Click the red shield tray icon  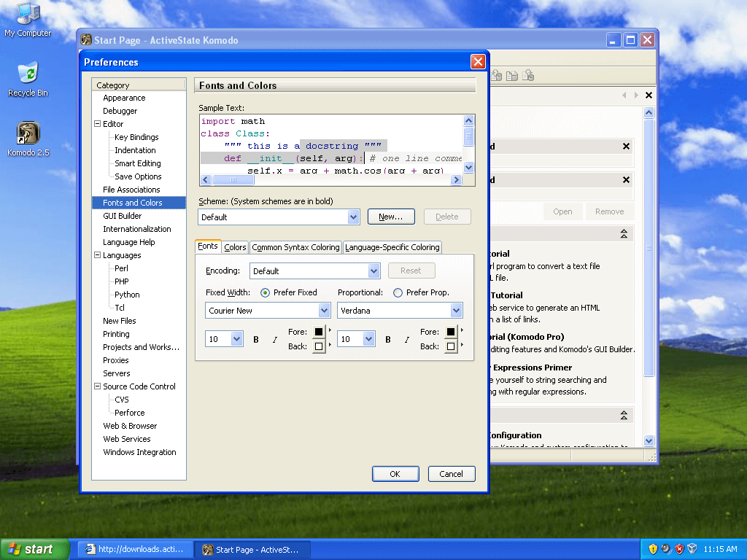point(679,548)
